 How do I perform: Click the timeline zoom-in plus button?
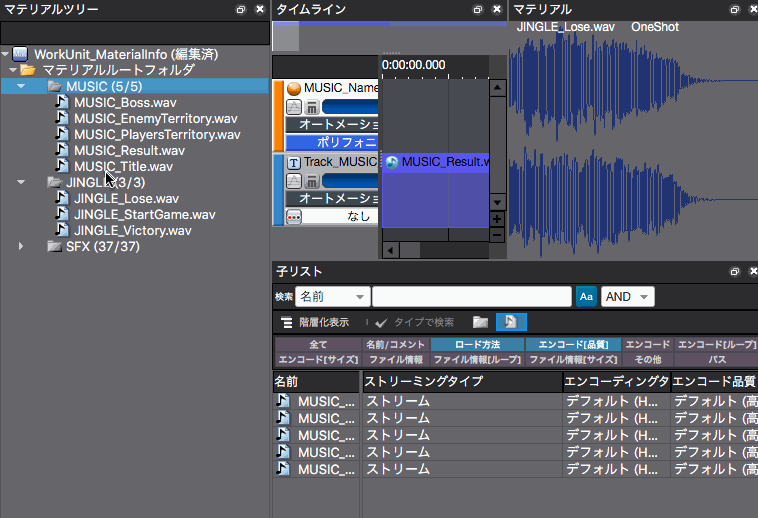[497, 219]
